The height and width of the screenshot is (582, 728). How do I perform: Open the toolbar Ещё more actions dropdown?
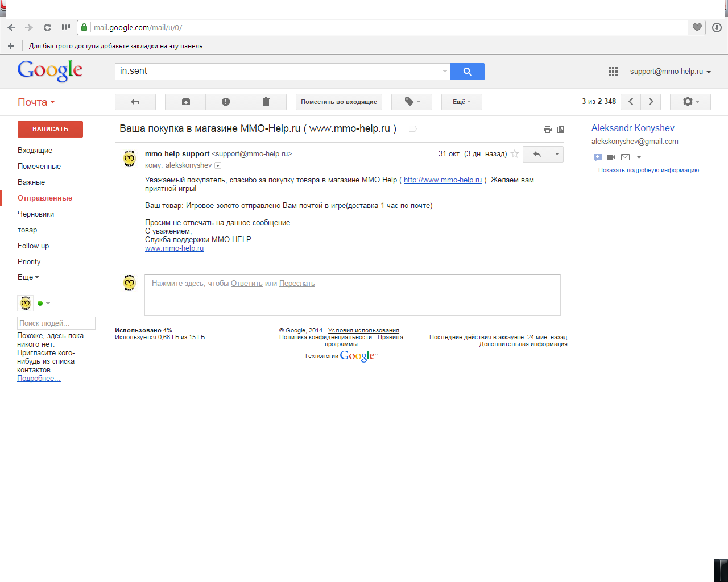[462, 102]
